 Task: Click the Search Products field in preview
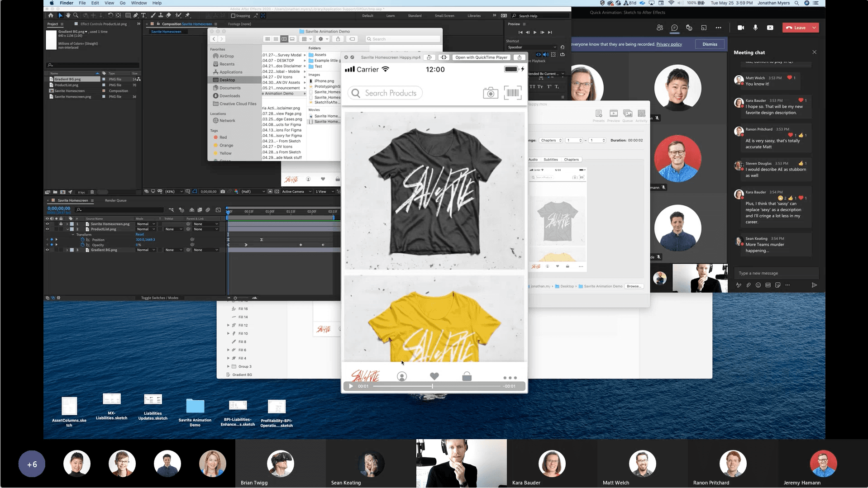(385, 93)
